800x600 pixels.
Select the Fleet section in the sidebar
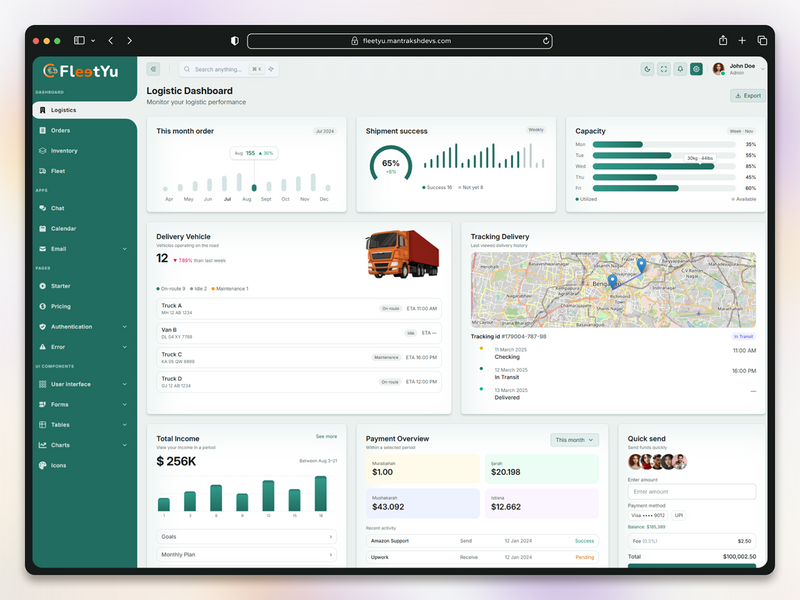60,170
